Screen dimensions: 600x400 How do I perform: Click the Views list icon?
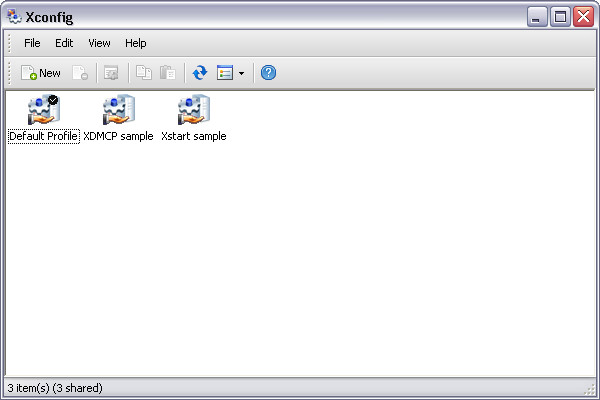[225, 73]
